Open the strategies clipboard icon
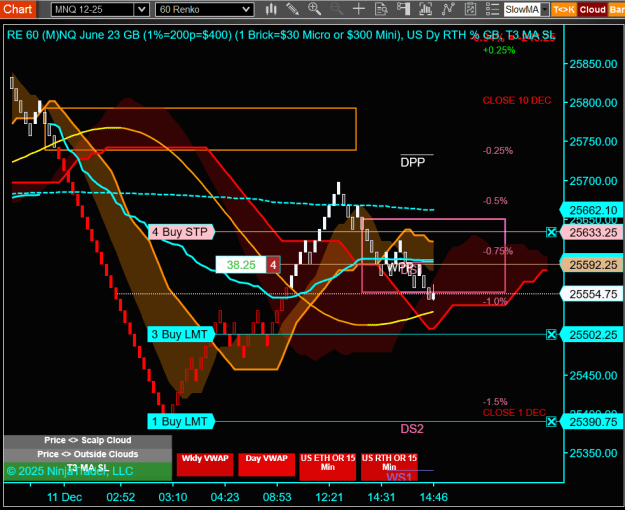 470,9
